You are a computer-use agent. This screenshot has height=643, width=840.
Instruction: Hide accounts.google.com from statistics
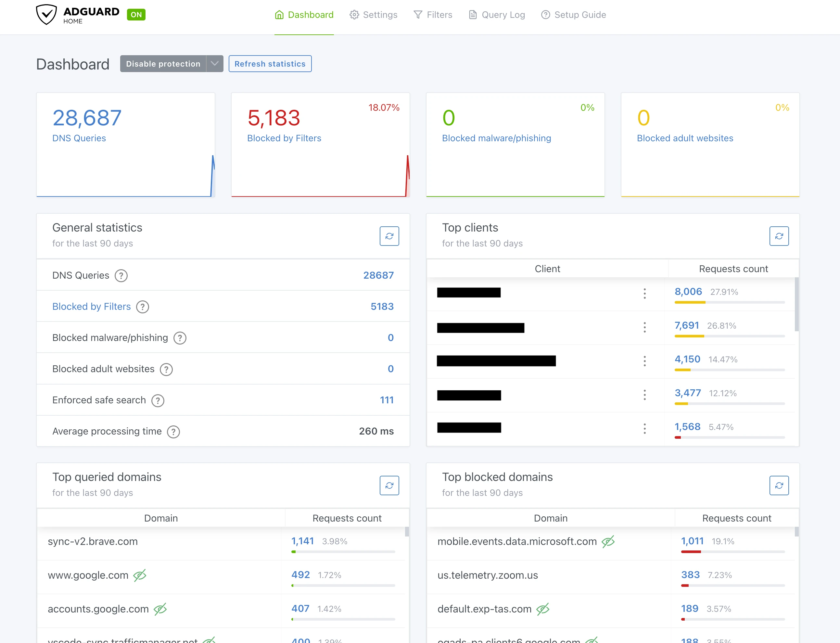(160, 609)
